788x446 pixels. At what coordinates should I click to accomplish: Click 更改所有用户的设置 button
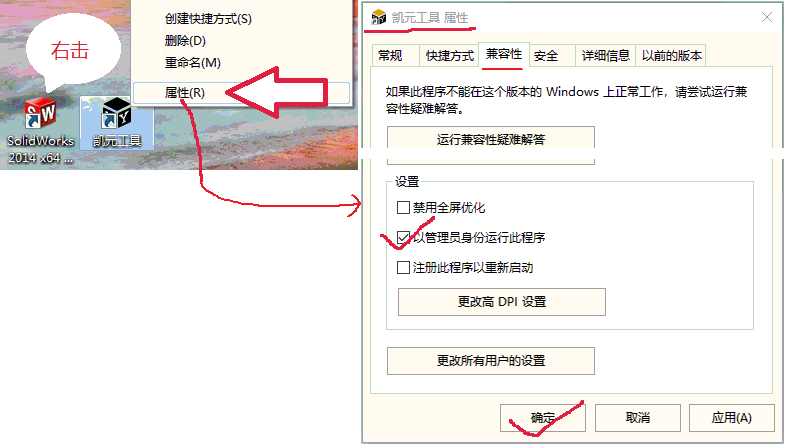click(x=491, y=361)
